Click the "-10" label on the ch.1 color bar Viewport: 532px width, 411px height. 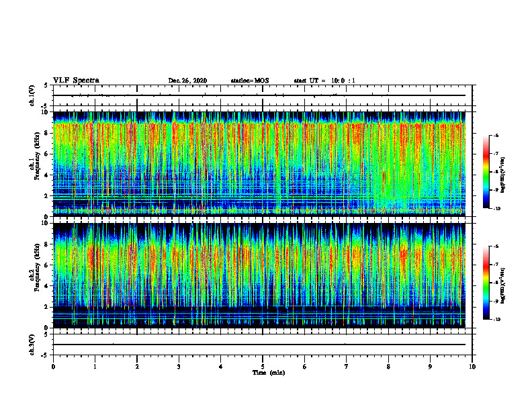(x=497, y=209)
